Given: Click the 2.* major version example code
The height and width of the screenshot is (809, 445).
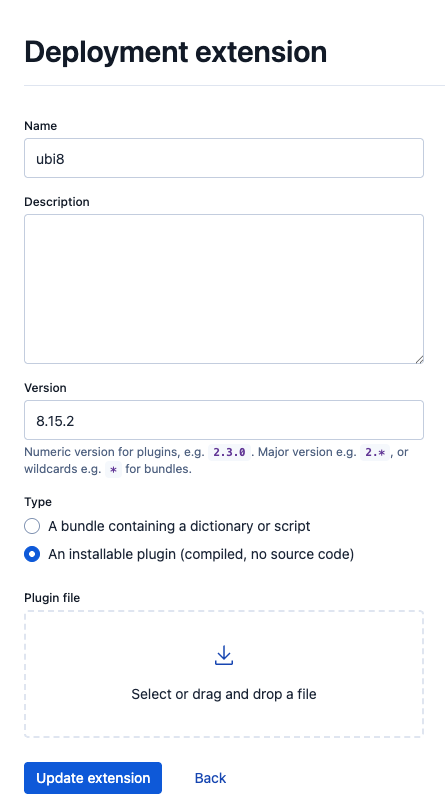Looking at the screenshot, I should (x=375, y=452).
